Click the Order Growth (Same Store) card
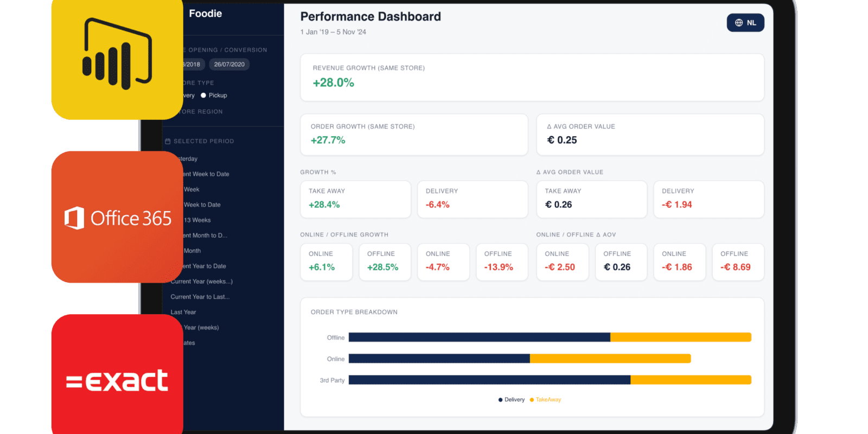Viewport: 868px width, 434px height. (x=413, y=135)
